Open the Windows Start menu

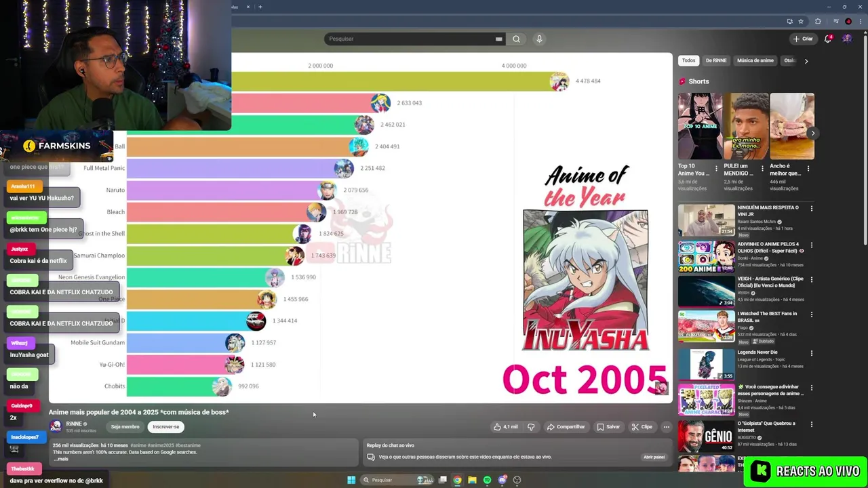(x=351, y=480)
